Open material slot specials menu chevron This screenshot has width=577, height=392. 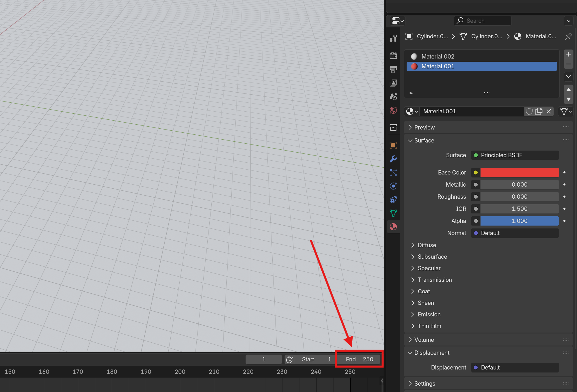(x=568, y=76)
